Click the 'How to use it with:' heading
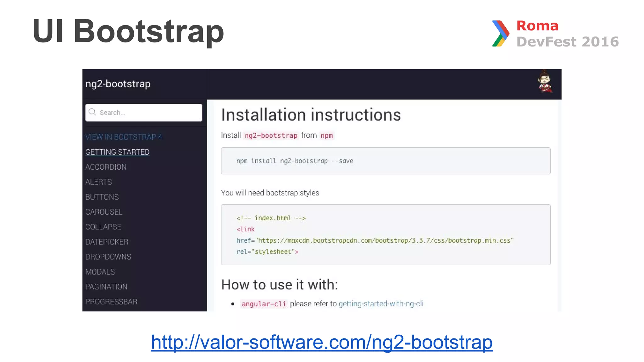Image resolution: width=644 pixels, height=362 pixels. [x=280, y=285]
